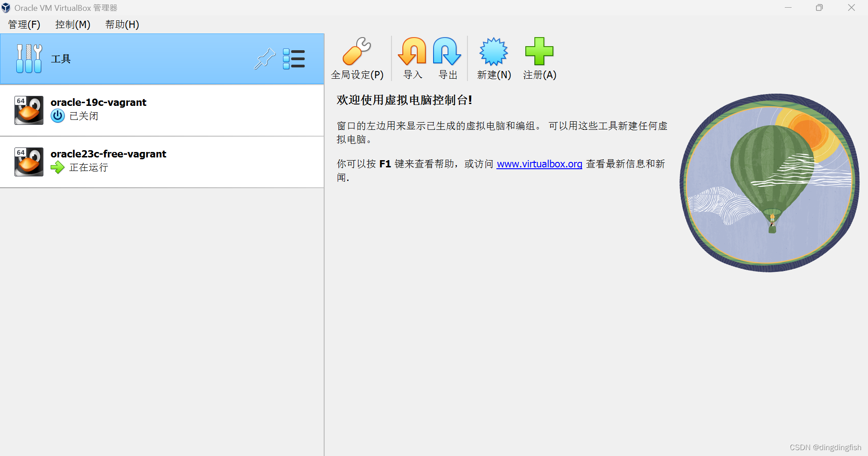Open Tools list menu icon

(294, 59)
